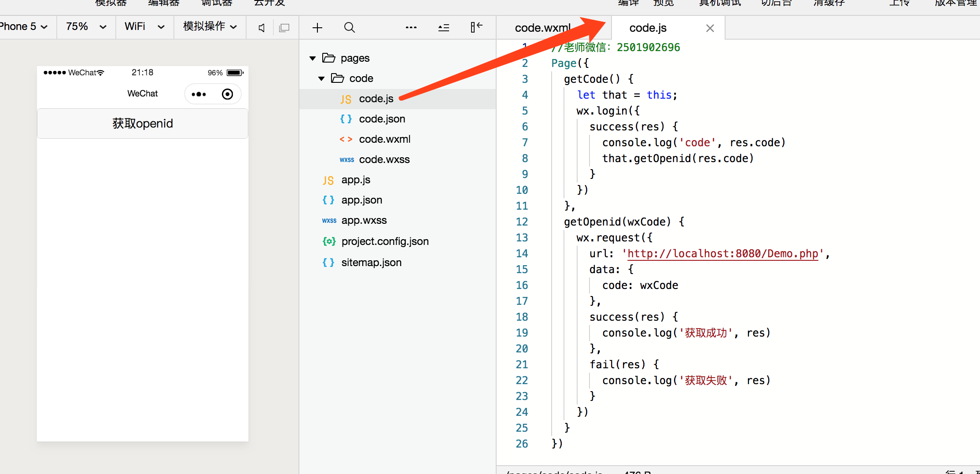980x474 pixels.
Task: Collapse the code folder
Action: pos(321,78)
